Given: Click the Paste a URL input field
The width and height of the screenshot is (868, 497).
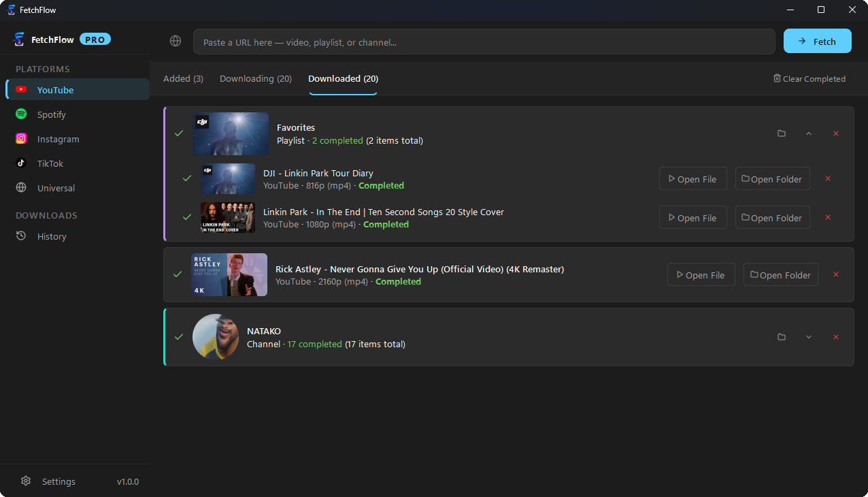Looking at the screenshot, I should 484,42.
